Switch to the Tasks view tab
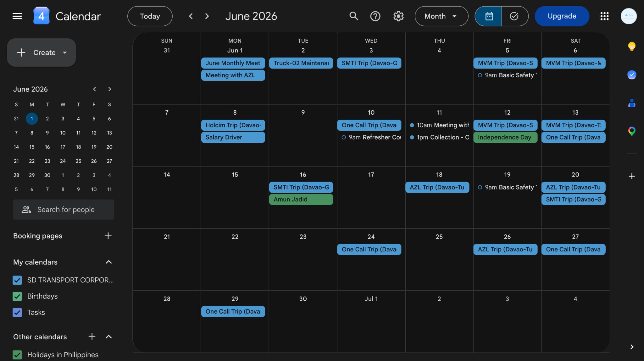This screenshot has width=644, height=361. click(514, 16)
